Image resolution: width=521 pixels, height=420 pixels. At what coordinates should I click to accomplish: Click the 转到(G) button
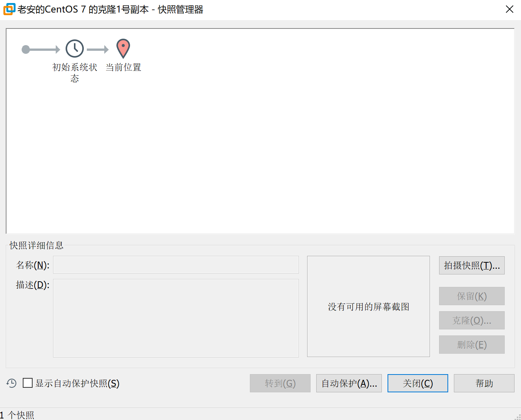coord(280,383)
